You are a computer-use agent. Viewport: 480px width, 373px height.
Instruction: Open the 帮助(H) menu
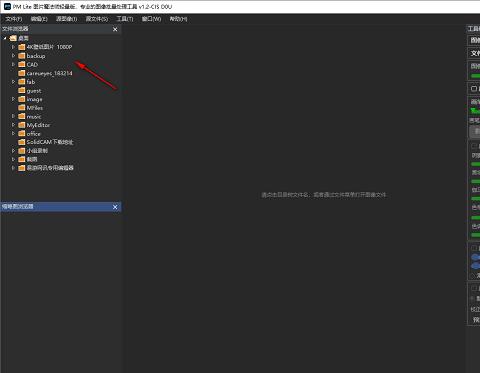[178, 19]
